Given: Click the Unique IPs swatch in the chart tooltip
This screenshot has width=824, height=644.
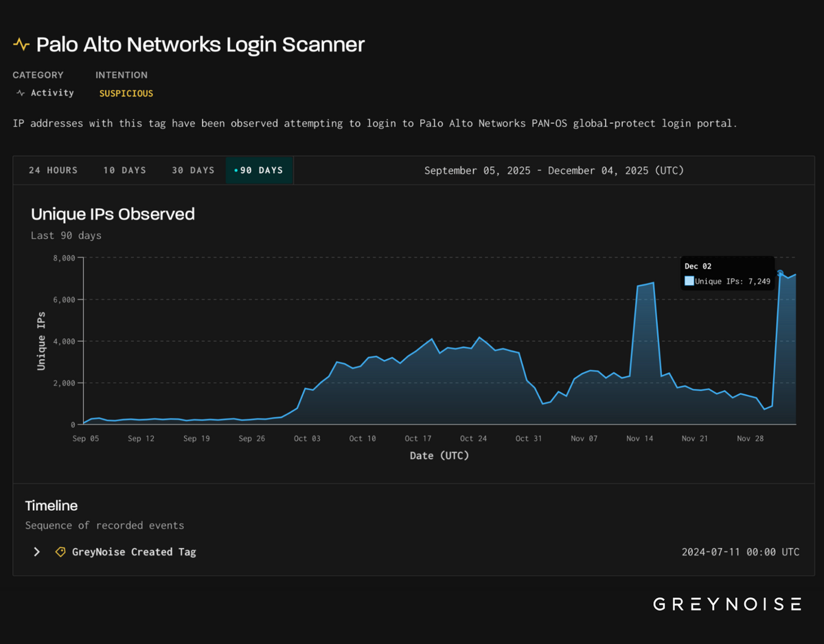Looking at the screenshot, I should [x=689, y=281].
